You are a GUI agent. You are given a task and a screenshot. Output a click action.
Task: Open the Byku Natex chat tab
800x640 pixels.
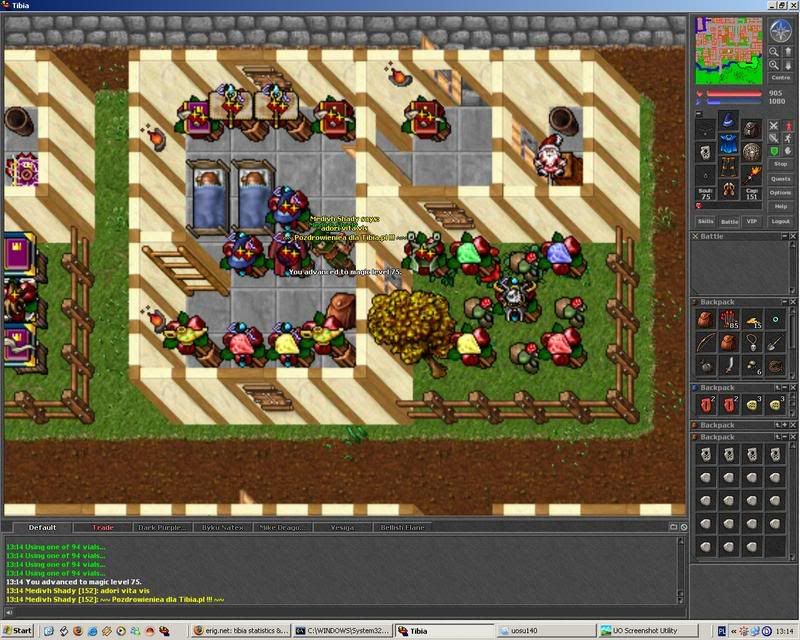[x=222, y=527]
